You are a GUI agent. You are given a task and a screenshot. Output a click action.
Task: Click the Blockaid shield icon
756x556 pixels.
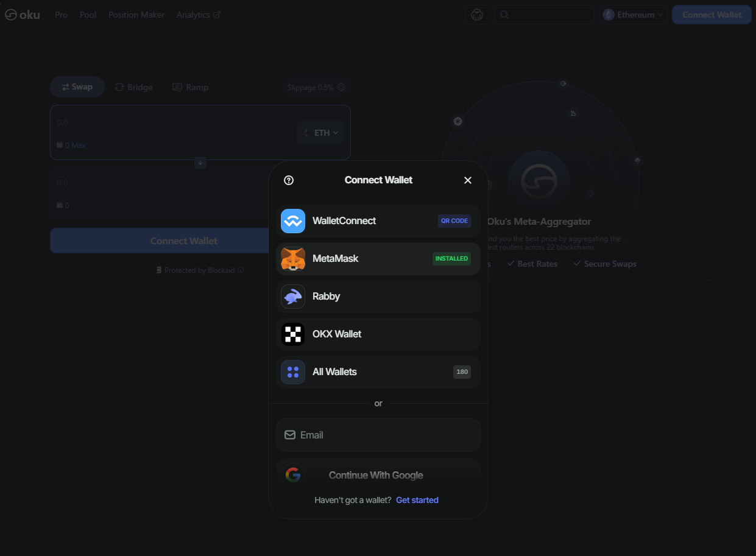[160, 270]
